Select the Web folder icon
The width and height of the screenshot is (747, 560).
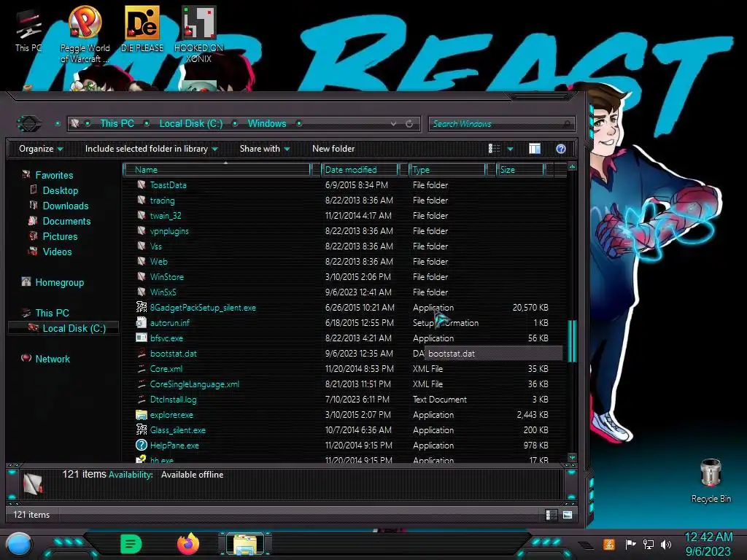pos(142,261)
